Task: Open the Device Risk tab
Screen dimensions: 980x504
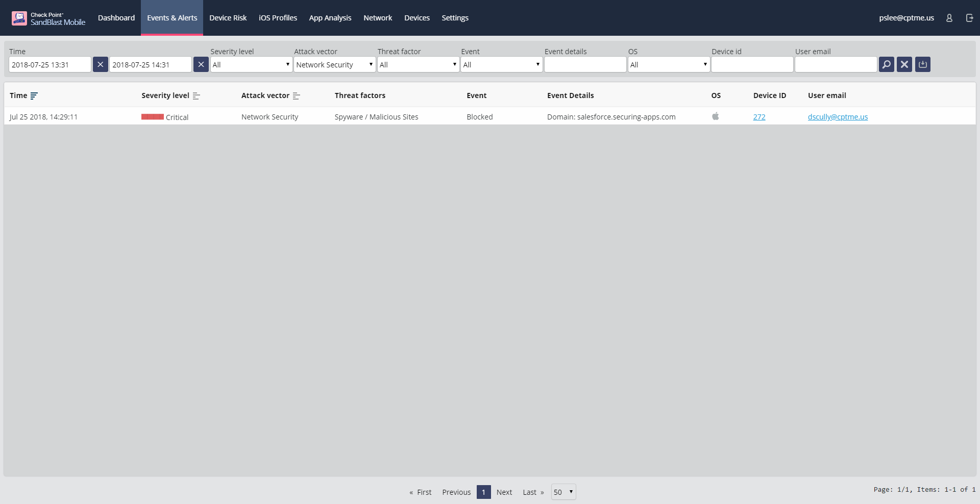Action: tap(228, 18)
